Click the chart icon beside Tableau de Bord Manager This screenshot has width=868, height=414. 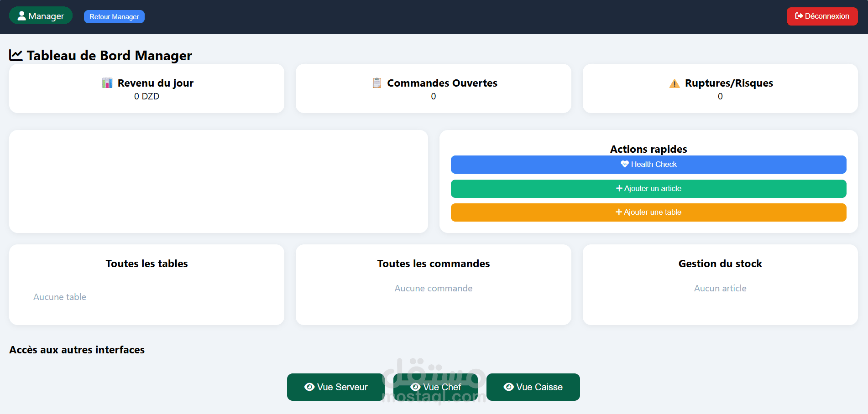click(16, 55)
